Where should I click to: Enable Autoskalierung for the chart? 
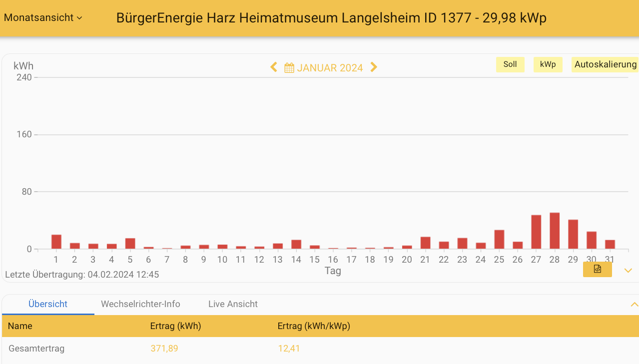[606, 64]
